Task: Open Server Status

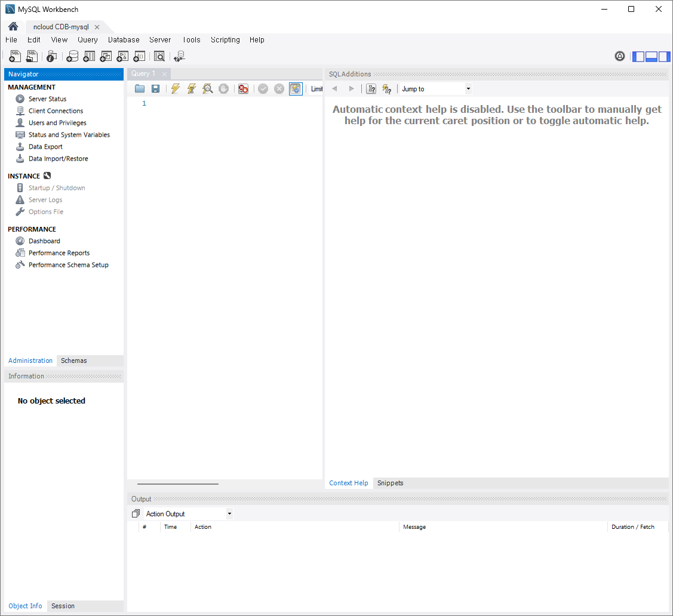Action: click(x=47, y=99)
